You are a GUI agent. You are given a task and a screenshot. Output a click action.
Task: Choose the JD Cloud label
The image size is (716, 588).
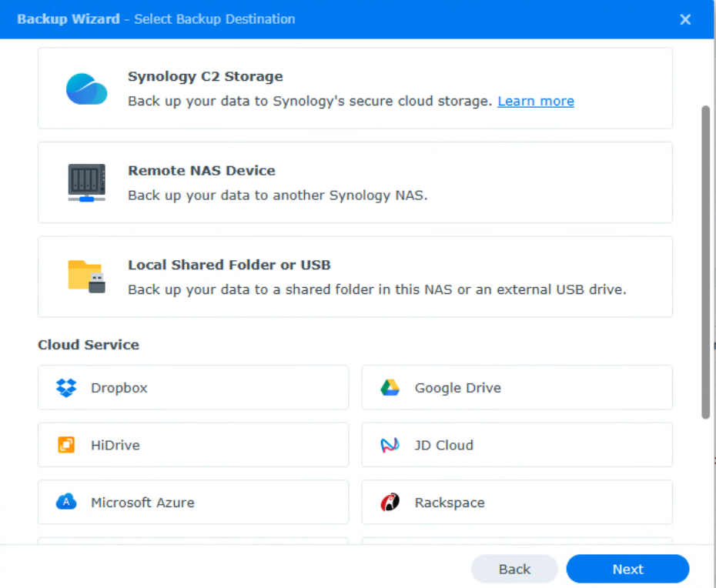click(444, 445)
